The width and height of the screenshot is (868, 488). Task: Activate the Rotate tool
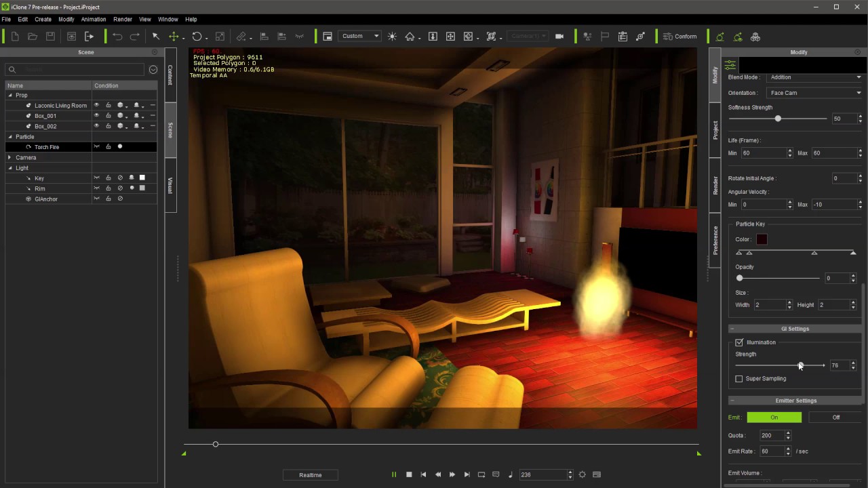[197, 37]
